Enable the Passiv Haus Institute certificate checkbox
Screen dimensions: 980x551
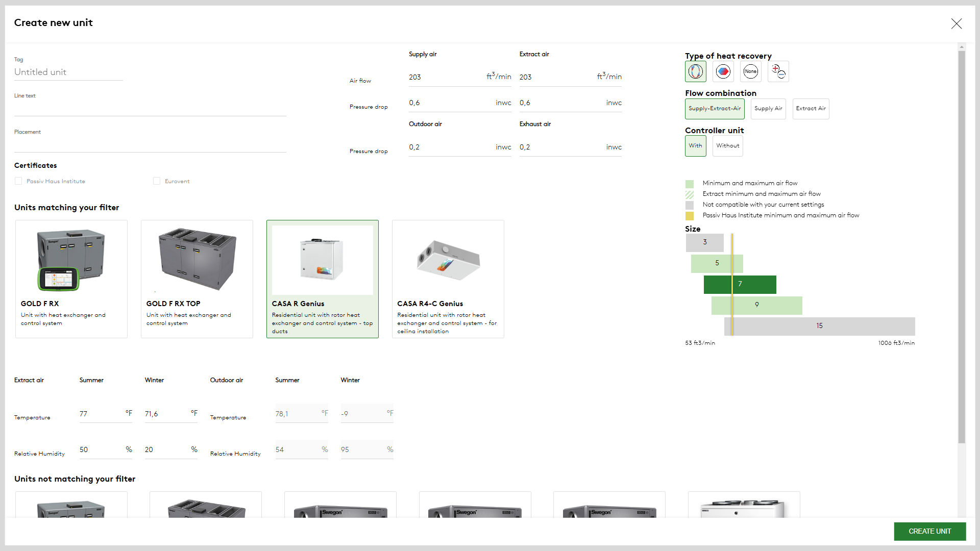pos(18,181)
